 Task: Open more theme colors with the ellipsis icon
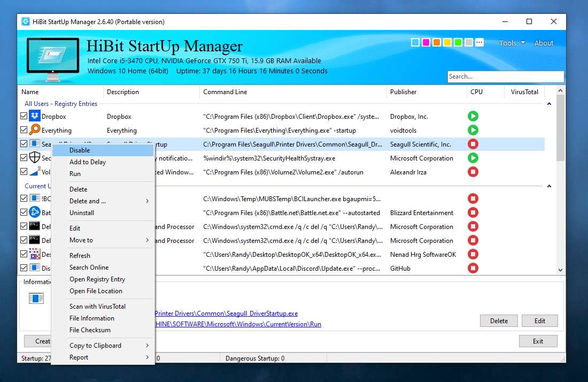click(x=479, y=43)
